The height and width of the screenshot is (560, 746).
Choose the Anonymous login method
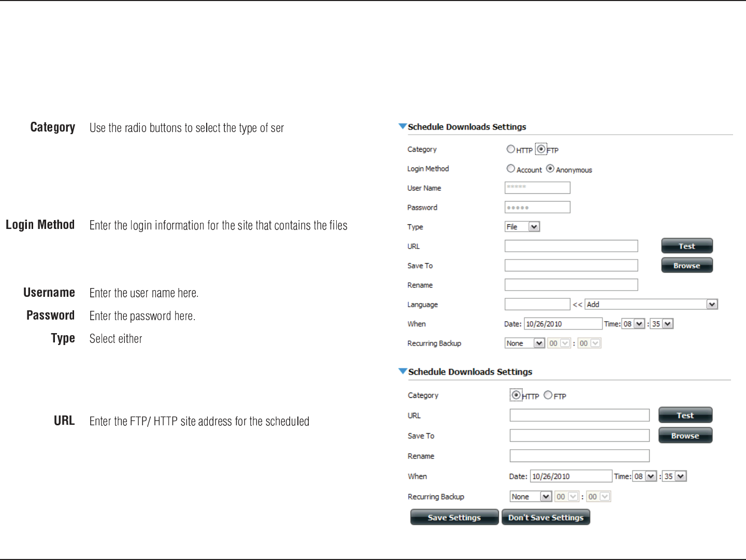click(550, 168)
